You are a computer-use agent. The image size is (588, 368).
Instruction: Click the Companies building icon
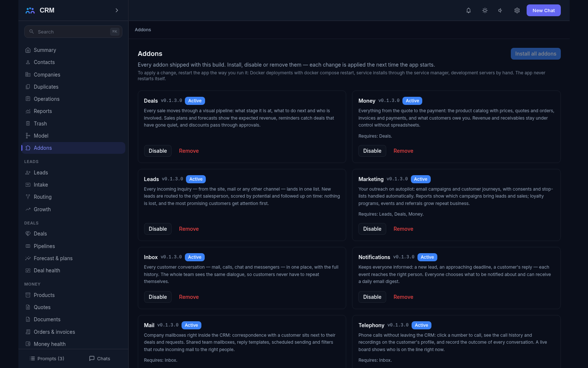[x=28, y=74]
